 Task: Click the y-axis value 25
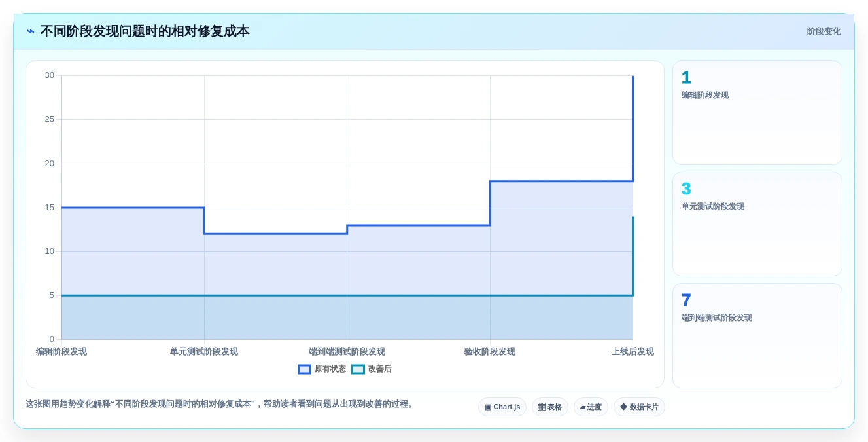[50, 119]
